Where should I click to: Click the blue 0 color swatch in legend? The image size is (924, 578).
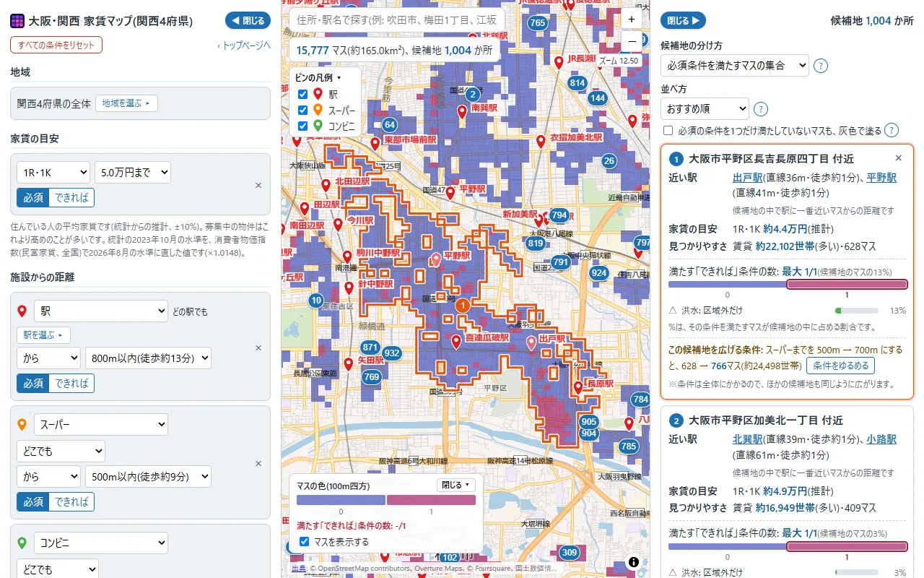click(341, 500)
